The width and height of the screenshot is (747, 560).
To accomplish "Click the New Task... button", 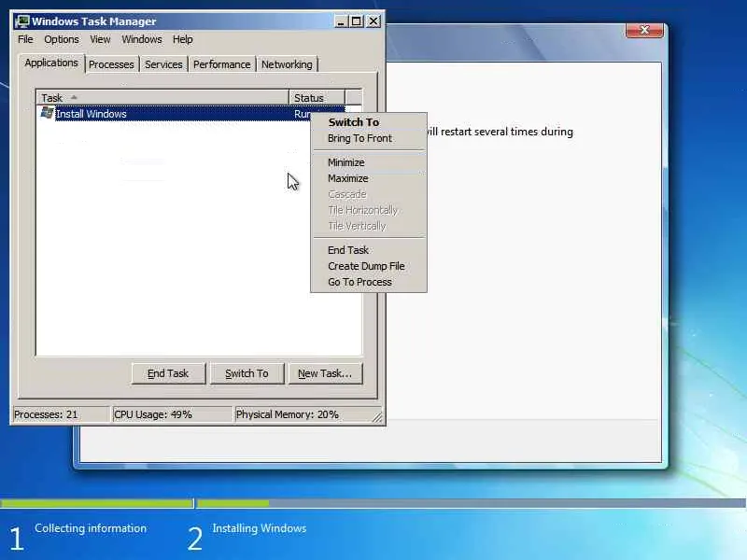I will tap(325, 374).
